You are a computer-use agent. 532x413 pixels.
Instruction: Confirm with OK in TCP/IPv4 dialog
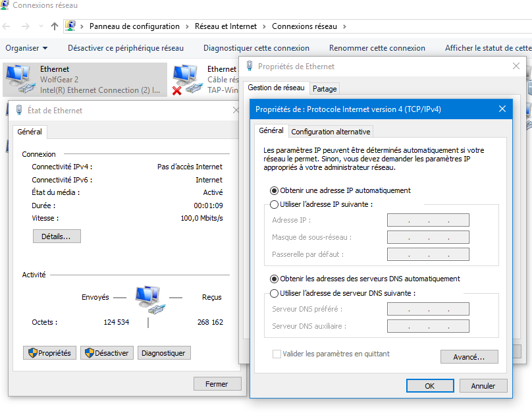(430, 386)
